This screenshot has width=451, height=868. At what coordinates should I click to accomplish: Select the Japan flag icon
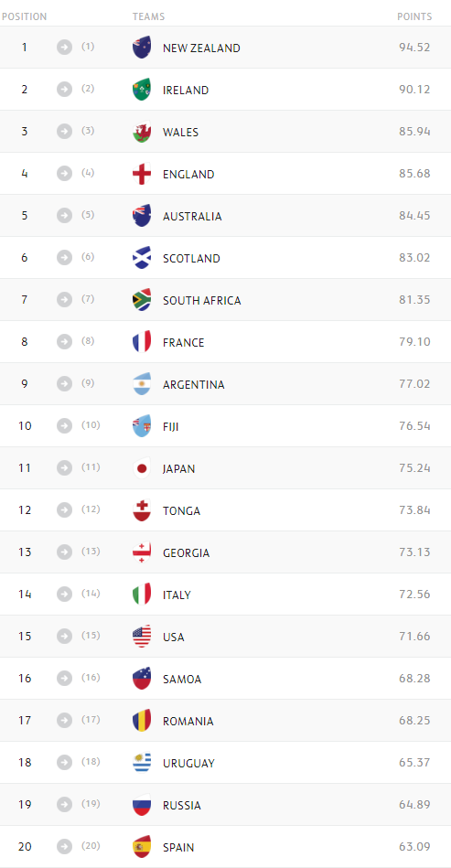[x=142, y=468]
